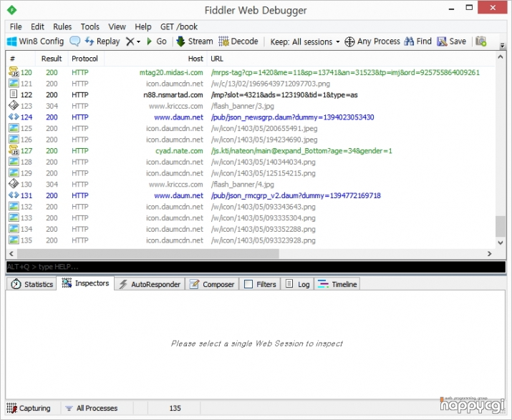Click the vertical scrollbar thumb
Image resolution: width=512 pixels, height=420 pixels.
pyautogui.click(x=501, y=226)
